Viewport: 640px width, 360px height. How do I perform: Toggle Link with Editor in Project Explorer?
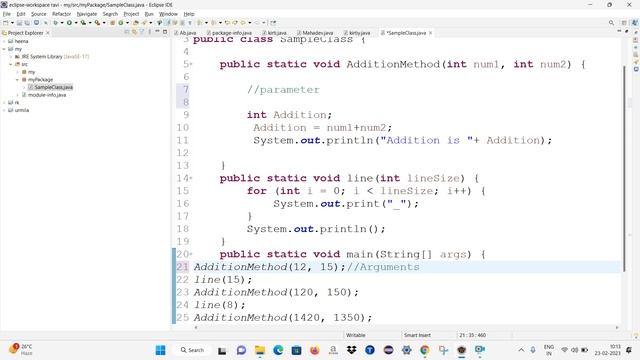tap(134, 32)
